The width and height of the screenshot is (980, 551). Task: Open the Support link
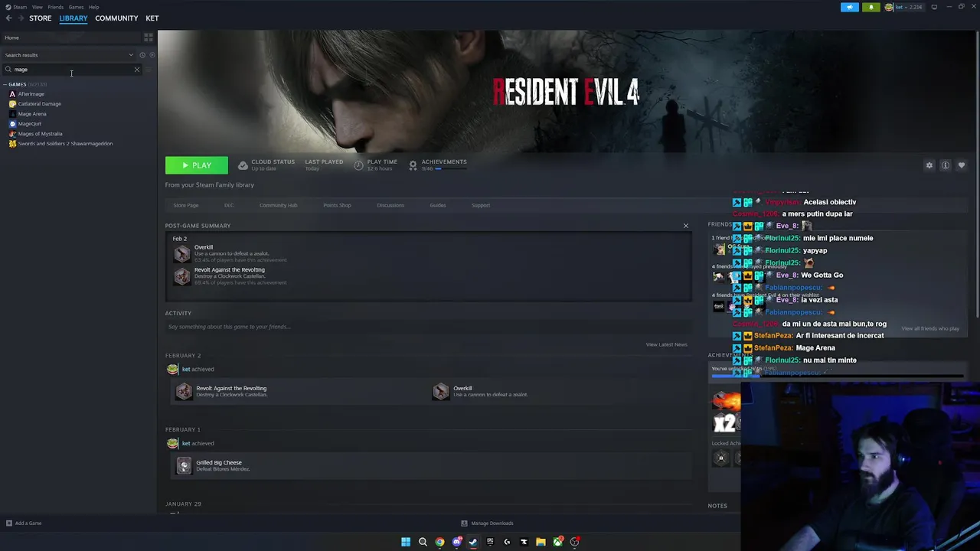coord(481,205)
